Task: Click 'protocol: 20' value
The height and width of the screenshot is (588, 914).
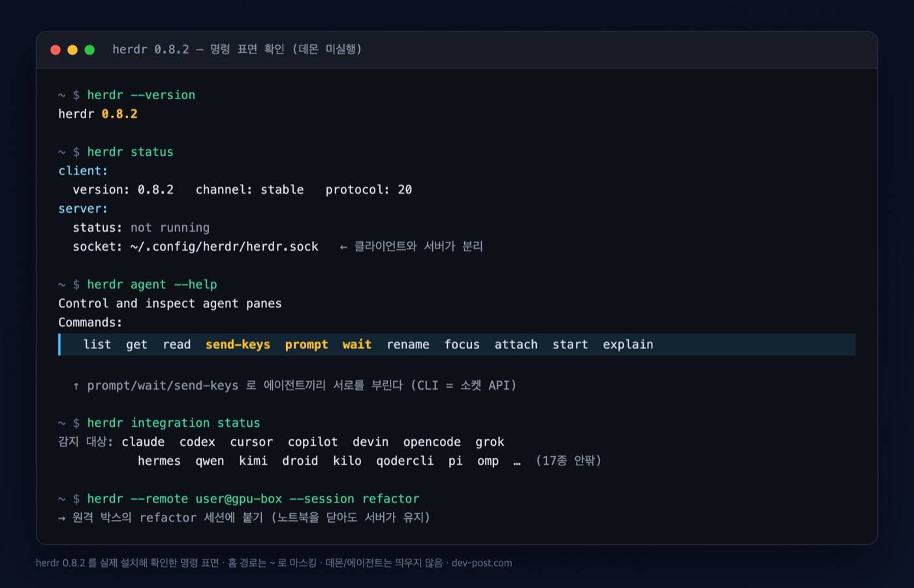Action: (x=369, y=190)
